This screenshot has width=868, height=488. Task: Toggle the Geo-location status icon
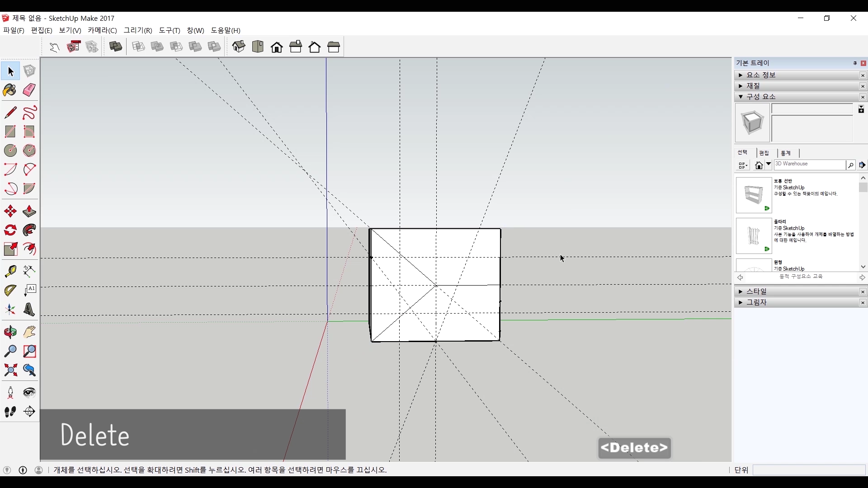coord(7,470)
